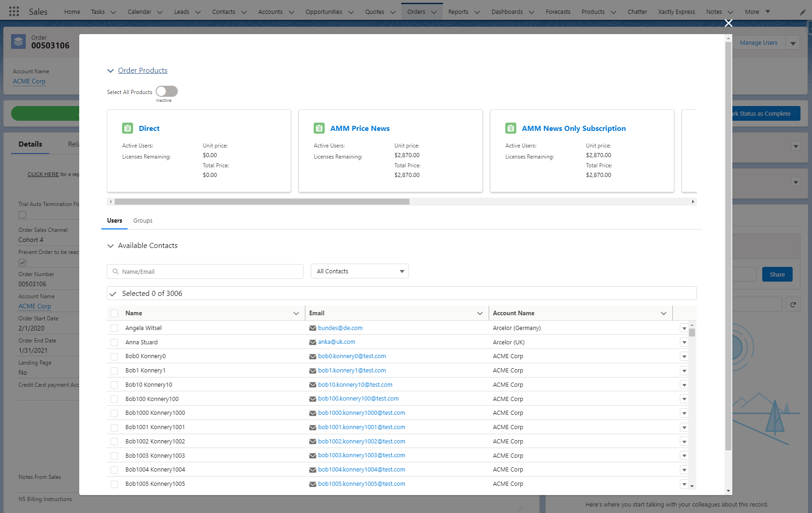The width and height of the screenshot is (812, 513).
Task: Switch to the Groups tab
Action: [142, 220]
